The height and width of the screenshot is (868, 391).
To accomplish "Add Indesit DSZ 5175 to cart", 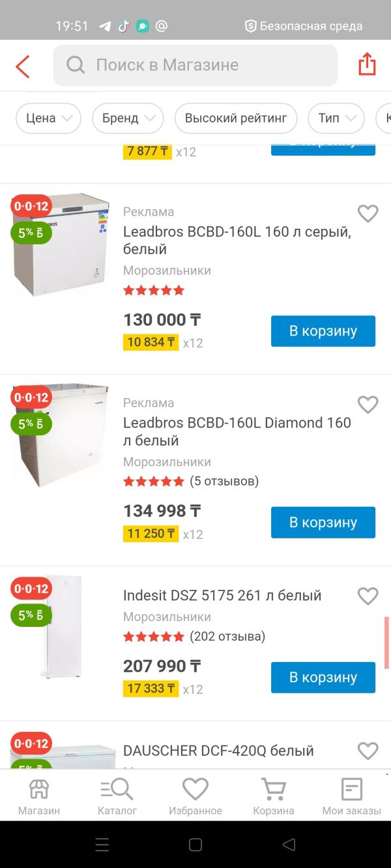I will click(x=323, y=678).
